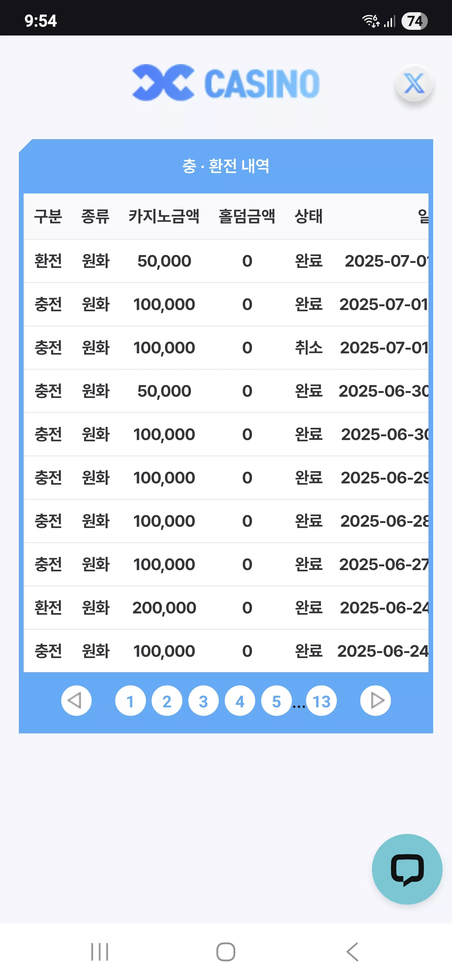Tap the battery indicator in status bar
The height and width of the screenshot is (980, 452).
coord(414,21)
